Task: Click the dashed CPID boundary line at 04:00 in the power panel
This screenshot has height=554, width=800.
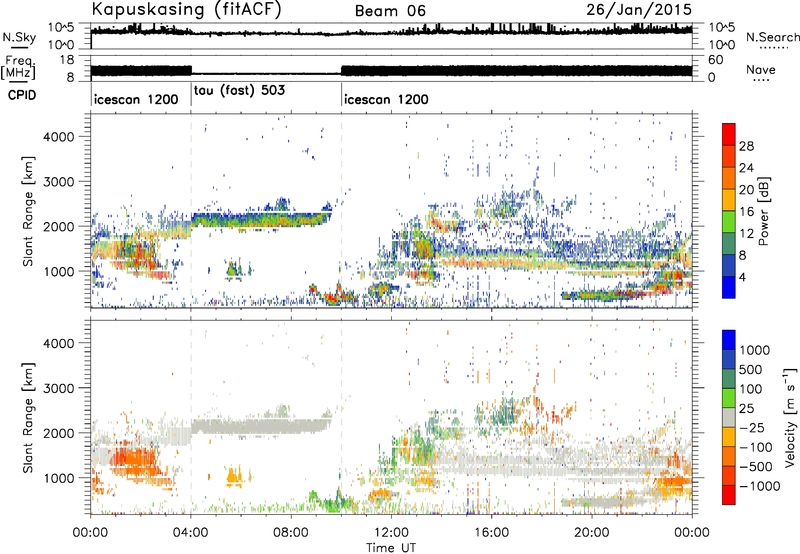Action: [x=191, y=211]
